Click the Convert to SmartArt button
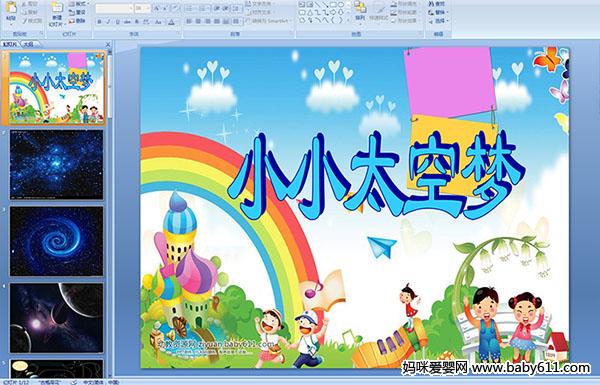Image resolution: width=600 pixels, height=385 pixels. (x=269, y=21)
